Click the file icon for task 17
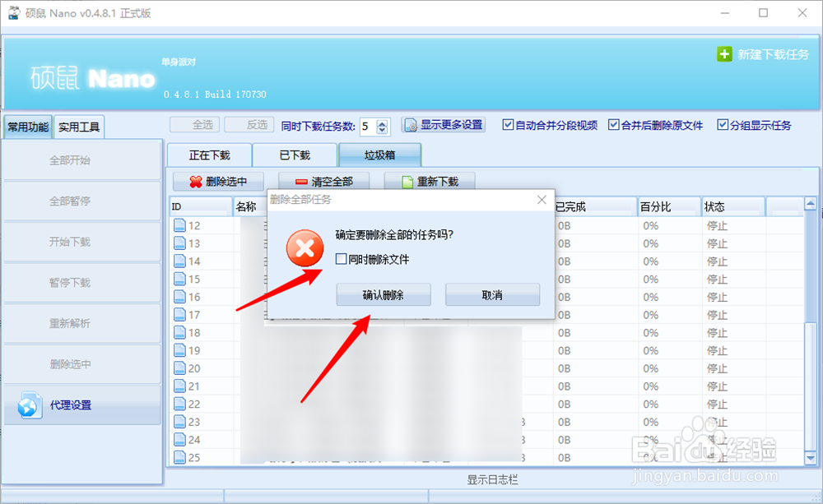Image resolution: width=823 pixels, height=504 pixels. 179,315
